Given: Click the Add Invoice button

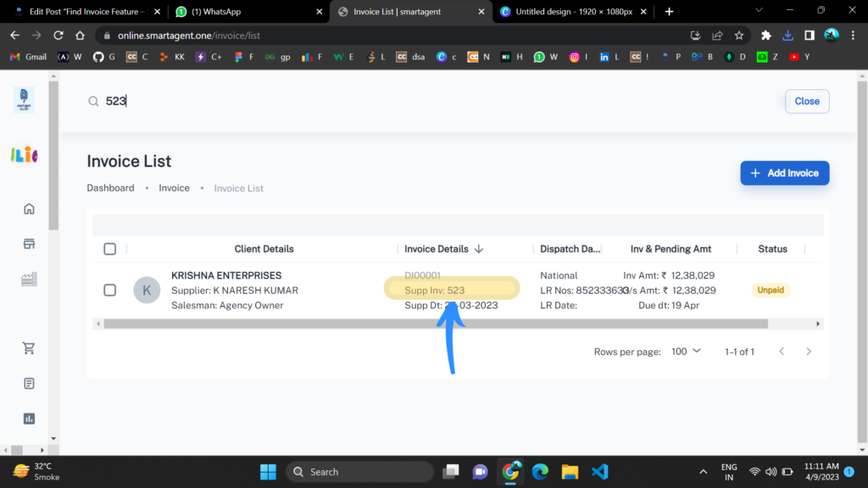Looking at the screenshot, I should 784,173.
